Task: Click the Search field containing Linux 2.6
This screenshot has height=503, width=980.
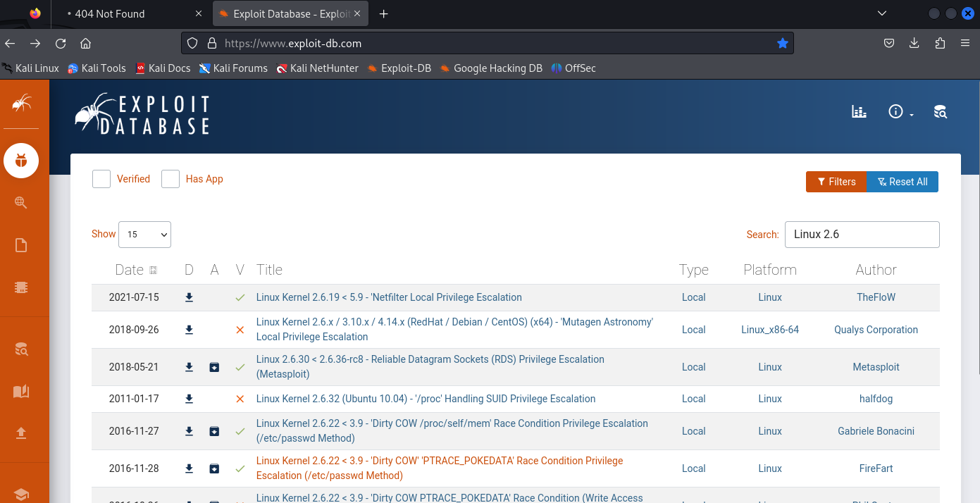Action: (862, 235)
